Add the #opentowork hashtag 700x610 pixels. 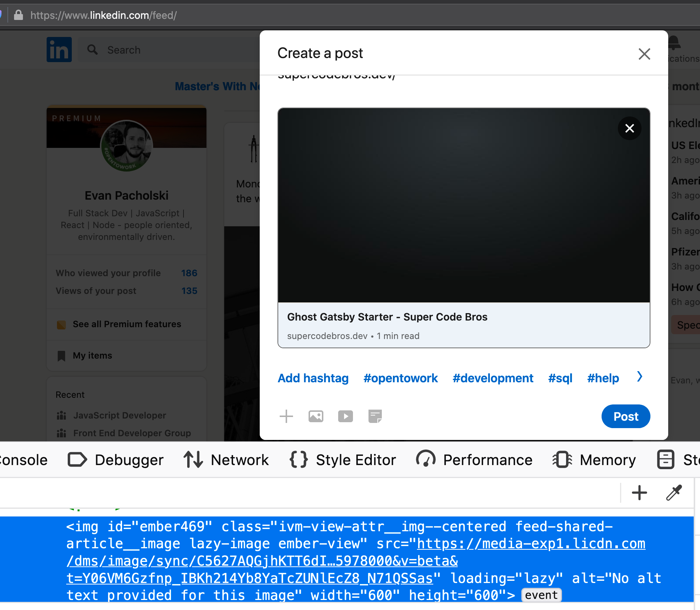pyautogui.click(x=400, y=378)
